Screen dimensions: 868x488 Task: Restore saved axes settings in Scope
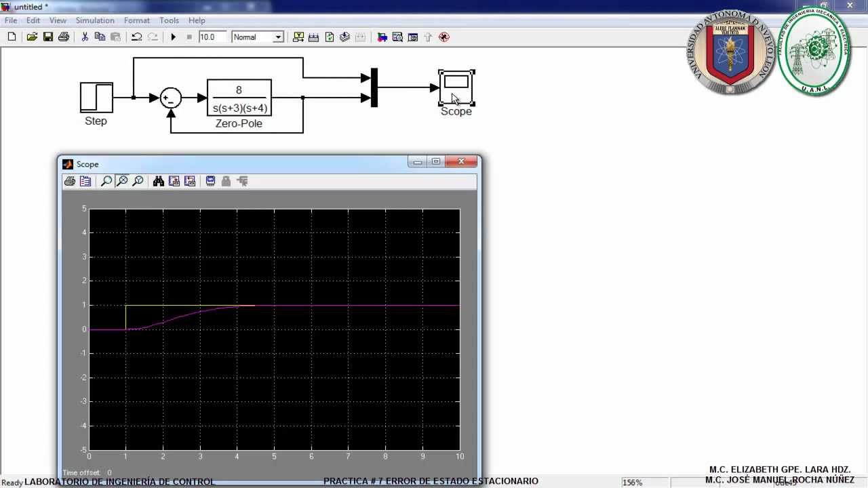pos(190,181)
